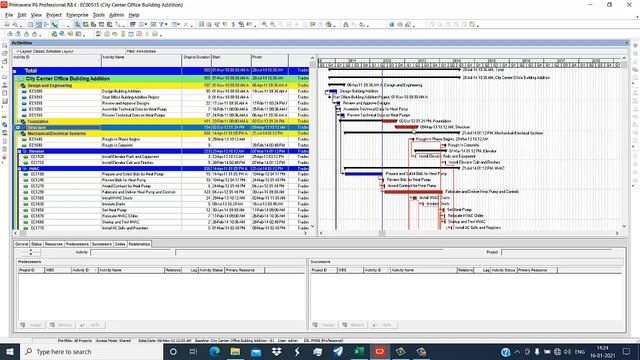Collapse the HVAC WBS band
Image resolution: width=640 pixels, height=360 pixels.
(20, 169)
